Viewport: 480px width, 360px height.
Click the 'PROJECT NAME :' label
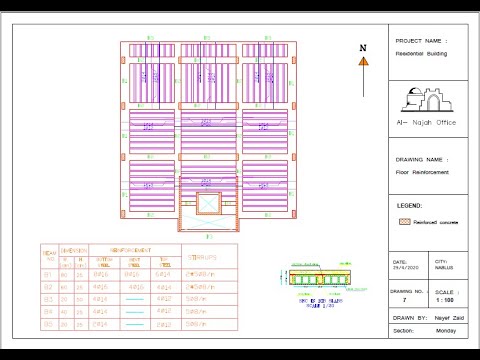[x=421, y=41]
